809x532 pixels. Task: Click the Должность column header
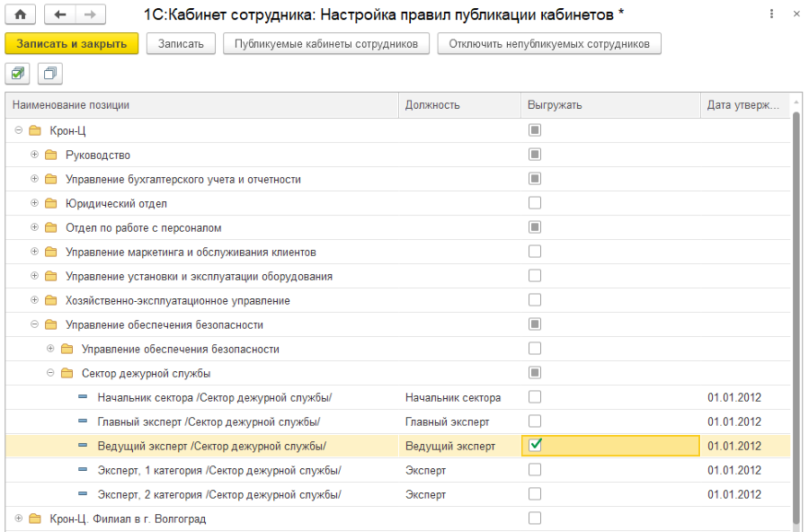458,105
